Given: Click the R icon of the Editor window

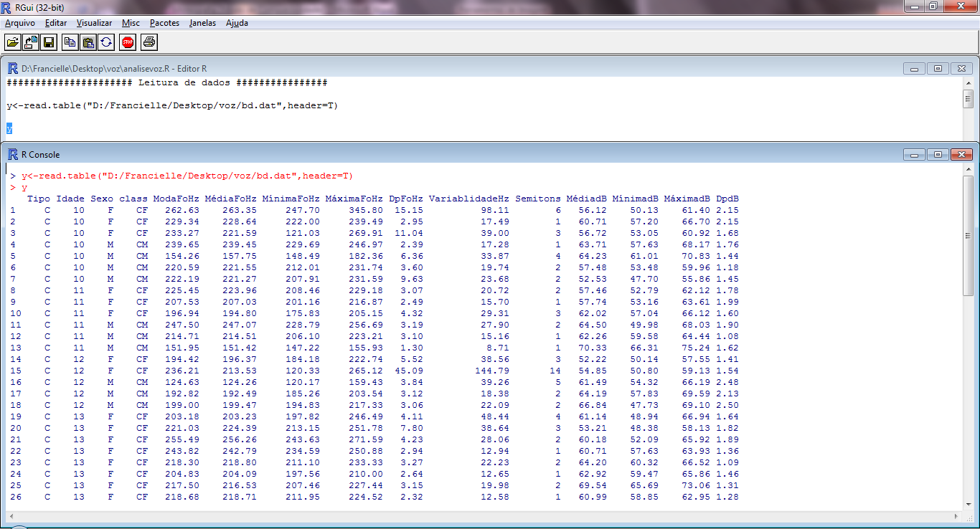Looking at the screenshot, I should tap(13, 68).
